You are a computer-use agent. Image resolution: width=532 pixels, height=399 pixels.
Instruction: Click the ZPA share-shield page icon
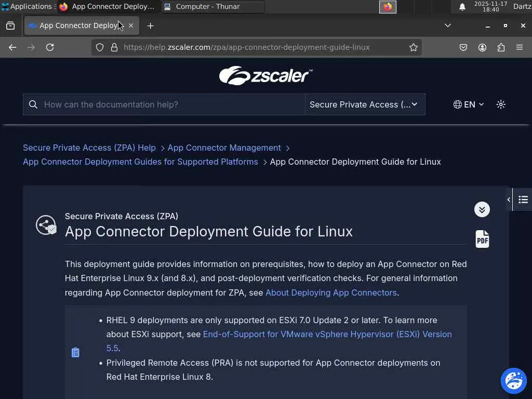coord(46,224)
